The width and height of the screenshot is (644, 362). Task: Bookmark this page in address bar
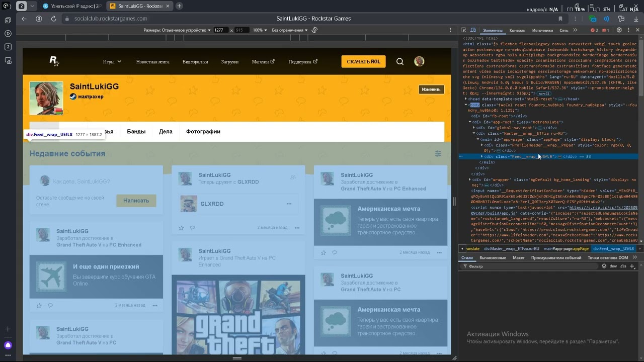[x=560, y=19]
